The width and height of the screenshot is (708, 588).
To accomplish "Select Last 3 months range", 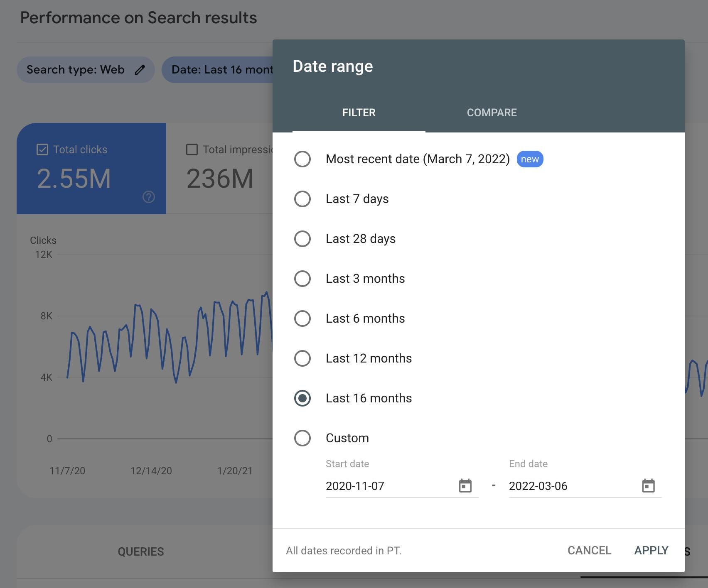I will (302, 279).
